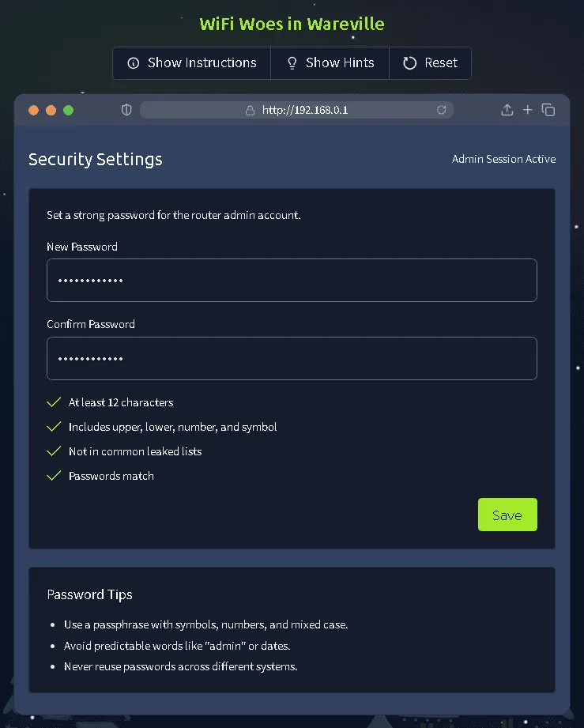Click the upper, lower, number, symbol requirement checkmark
This screenshot has height=728, width=584.
(x=54, y=427)
